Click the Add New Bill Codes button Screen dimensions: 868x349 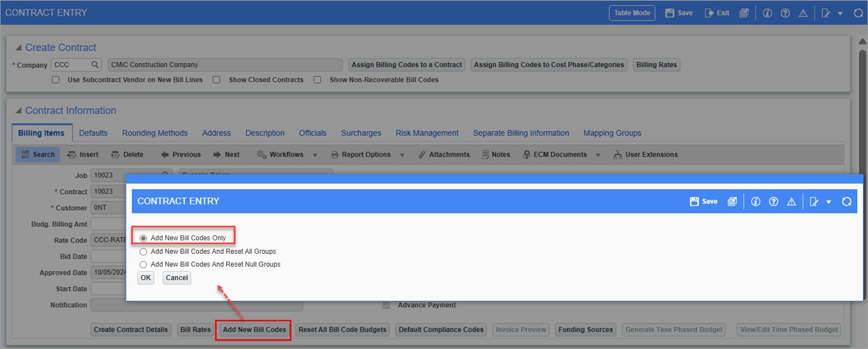pos(254,330)
